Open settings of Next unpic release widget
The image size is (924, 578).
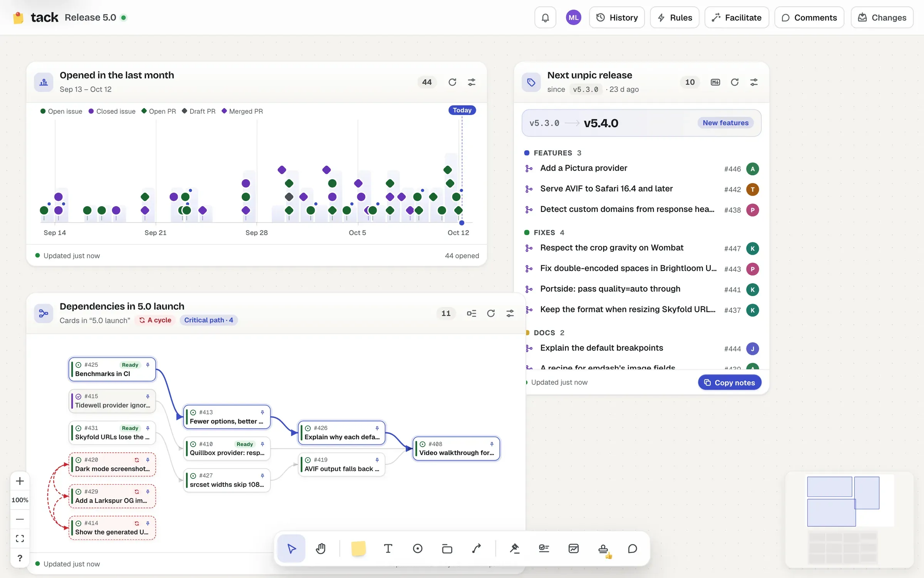754,82
